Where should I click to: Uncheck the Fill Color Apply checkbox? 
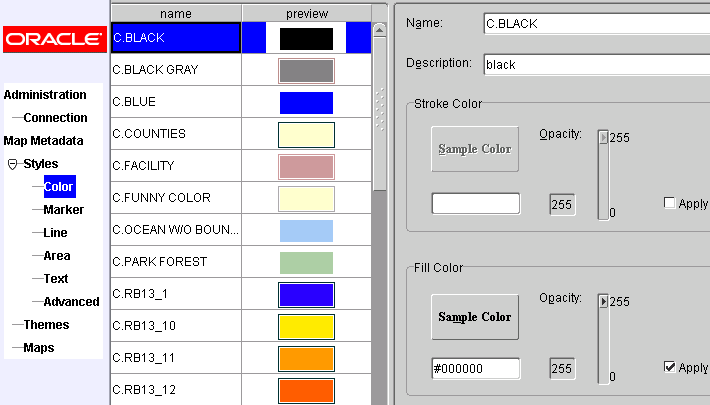(669, 366)
